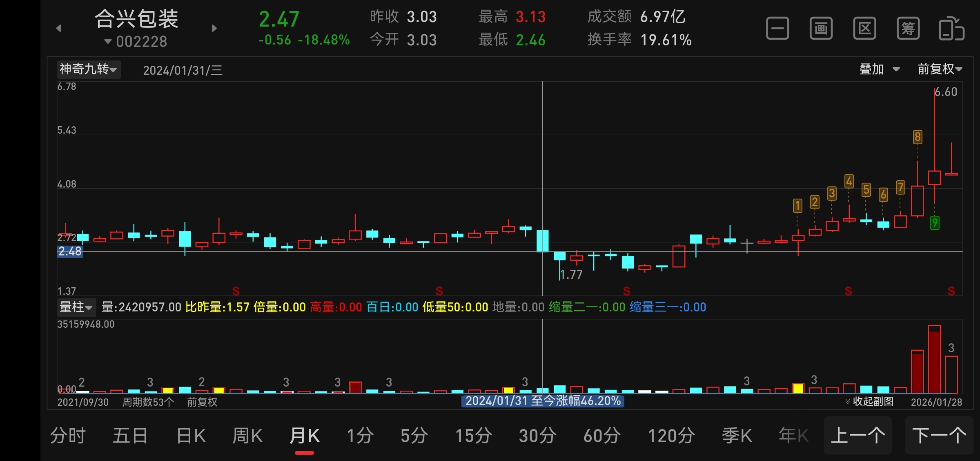Viewport: 980px width, 461px height.
Task: Expand stock code 002228 selector
Action: [136, 42]
